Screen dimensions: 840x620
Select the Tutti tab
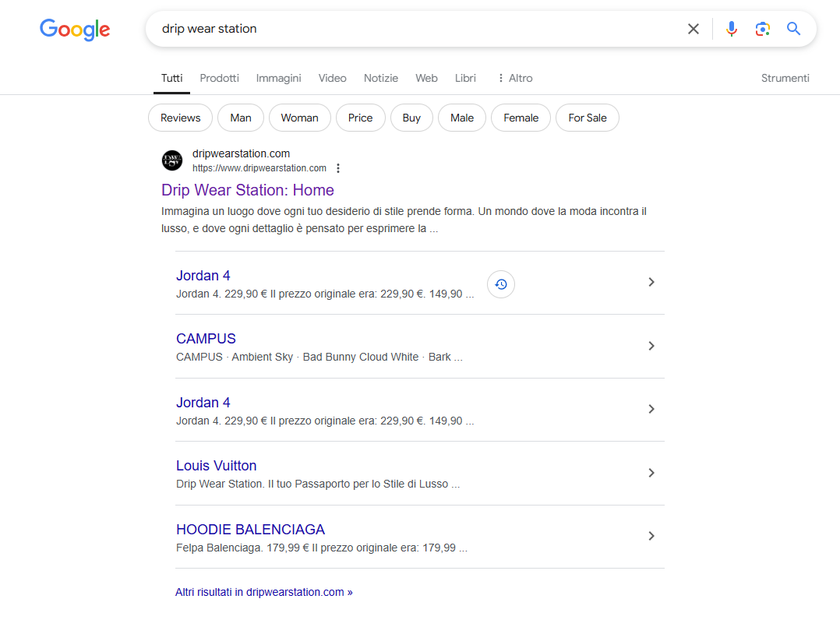click(172, 78)
